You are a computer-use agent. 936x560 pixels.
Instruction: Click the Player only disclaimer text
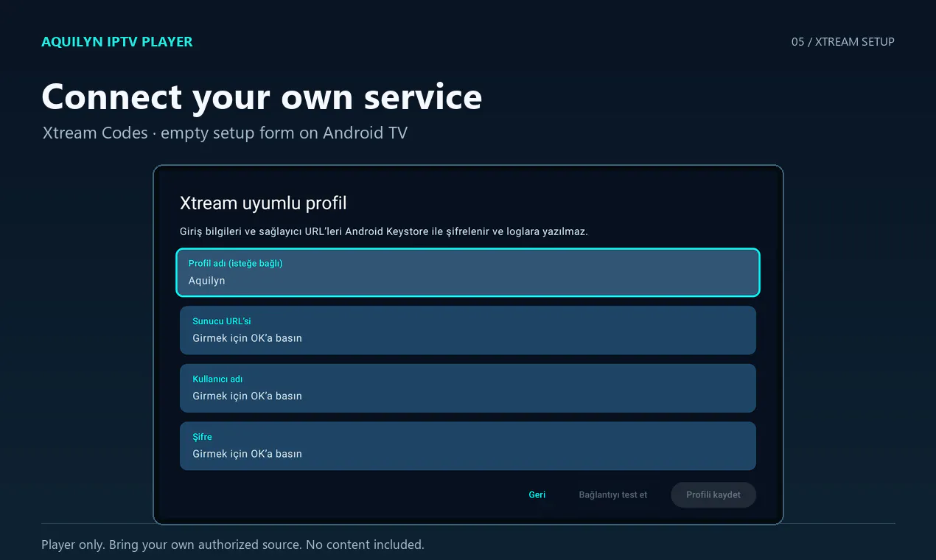point(233,545)
